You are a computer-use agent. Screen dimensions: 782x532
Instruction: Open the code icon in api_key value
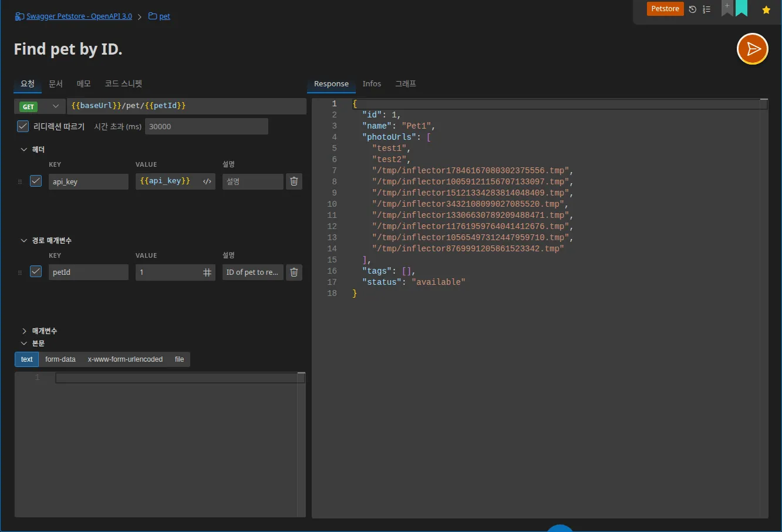pos(207,181)
